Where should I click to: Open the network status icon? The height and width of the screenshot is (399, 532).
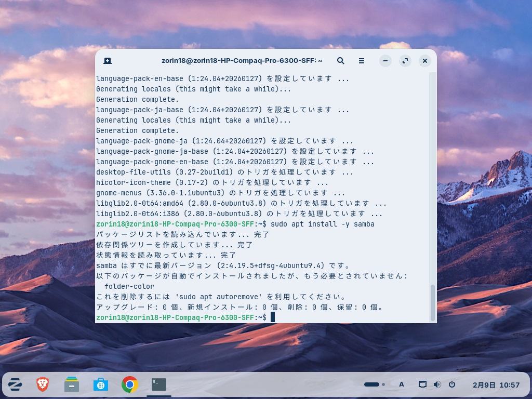[423, 384]
